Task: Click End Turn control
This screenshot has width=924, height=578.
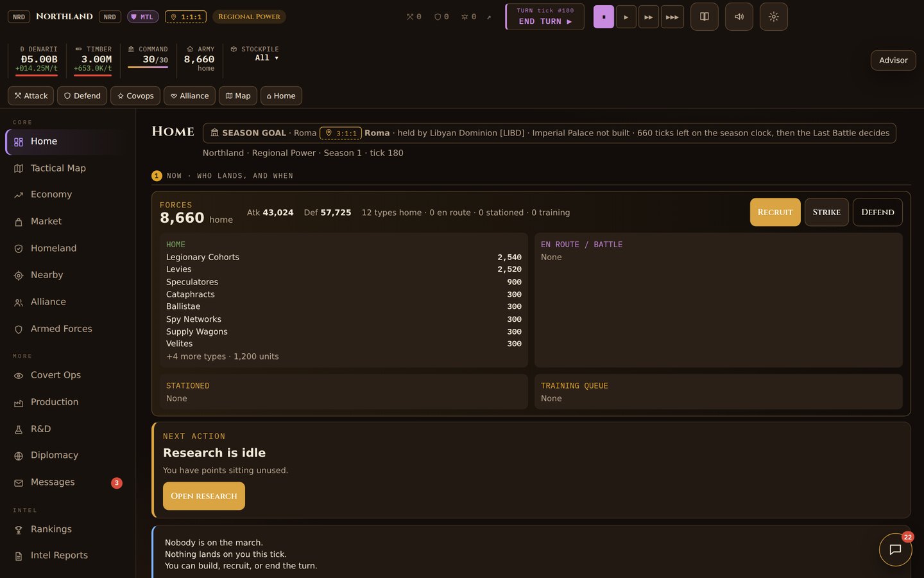Action: coord(545,17)
